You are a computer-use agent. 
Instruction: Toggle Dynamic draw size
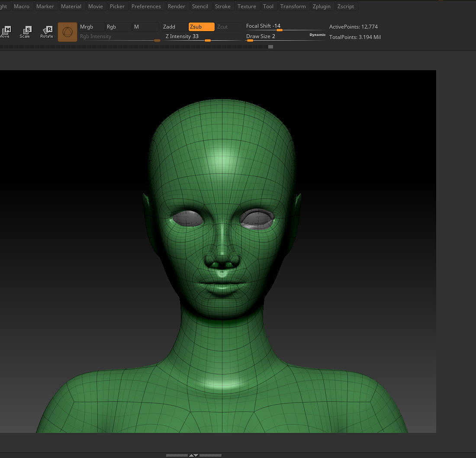pos(317,35)
